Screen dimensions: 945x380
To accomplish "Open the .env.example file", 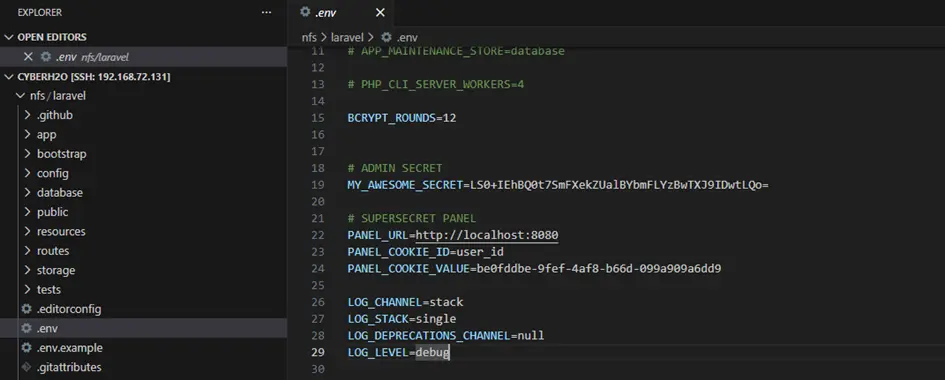I will (x=69, y=348).
